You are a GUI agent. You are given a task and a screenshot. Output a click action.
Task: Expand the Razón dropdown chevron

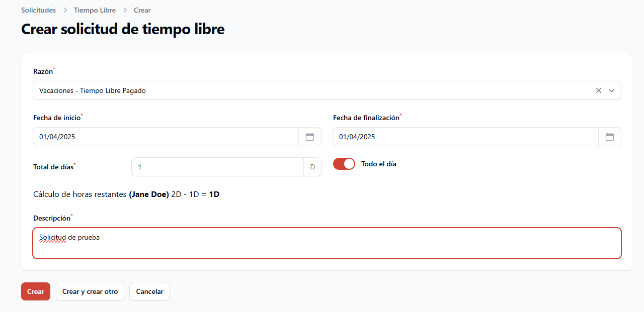pos(612,90)
